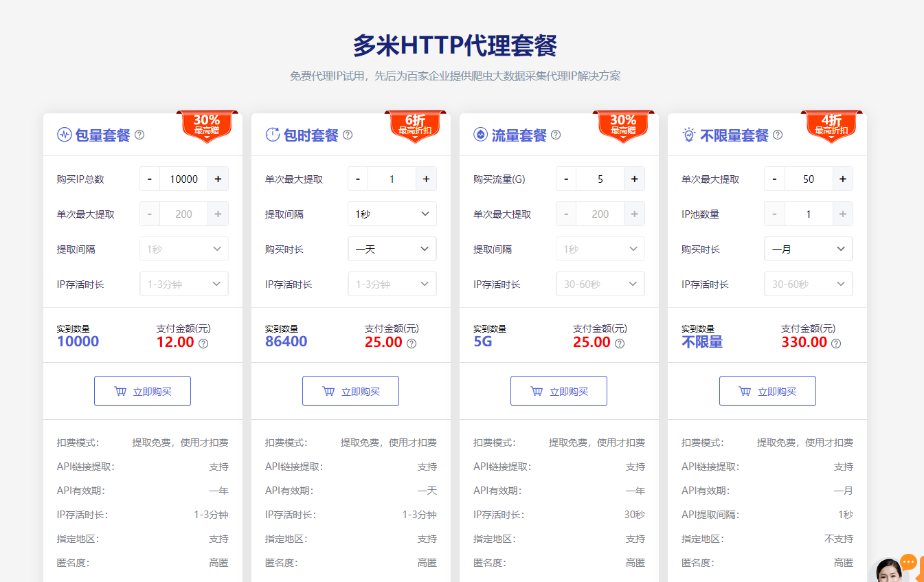Click 实到数量 value 86400
This screenshot has width=924, height=582.
point(286,342)
